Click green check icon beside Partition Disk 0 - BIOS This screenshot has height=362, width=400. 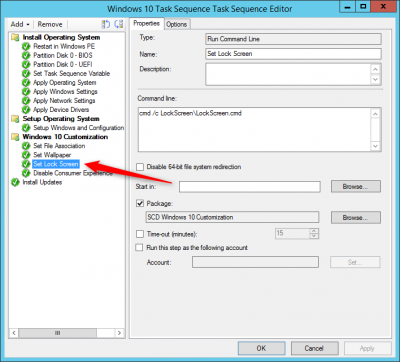pos(26,55)
